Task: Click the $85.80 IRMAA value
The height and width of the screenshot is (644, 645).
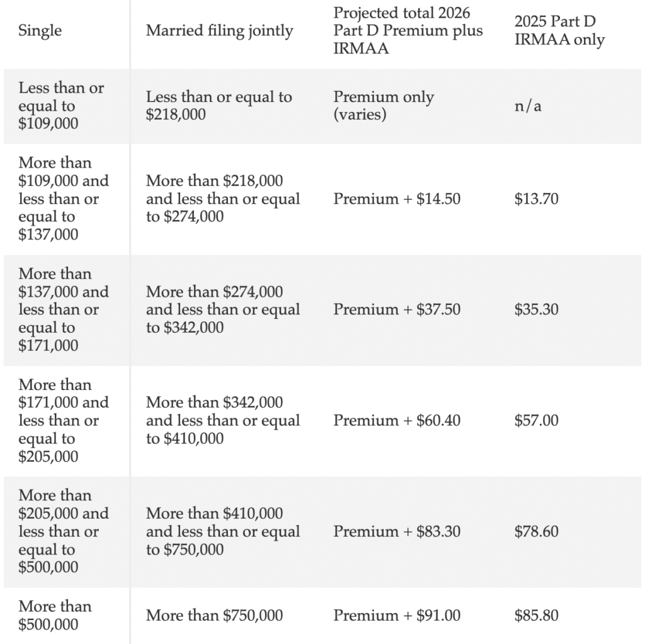Action: click(536, 616)
